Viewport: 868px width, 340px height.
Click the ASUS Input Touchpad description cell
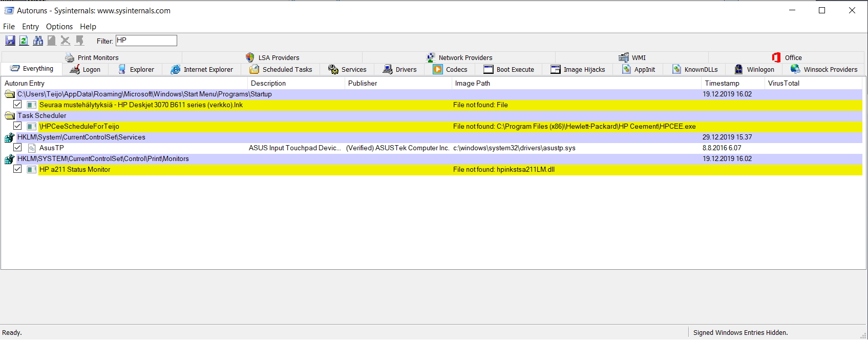tap(295, 148)
